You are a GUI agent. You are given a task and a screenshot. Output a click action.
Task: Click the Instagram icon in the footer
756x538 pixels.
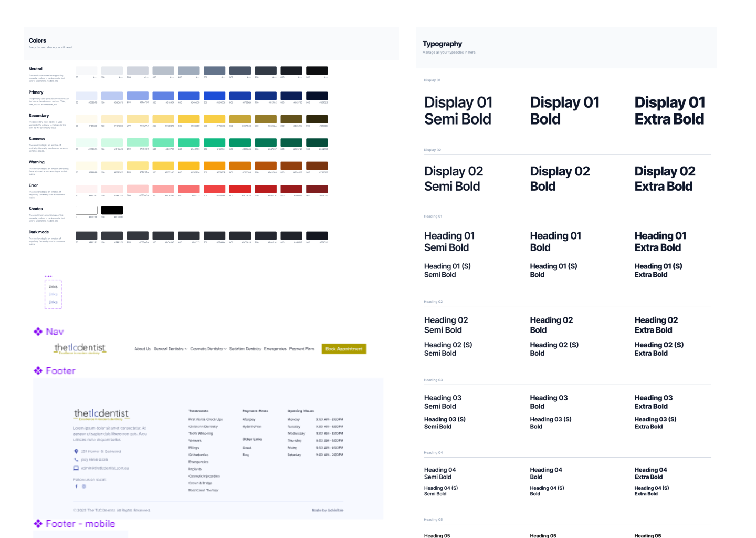point(84,487)
